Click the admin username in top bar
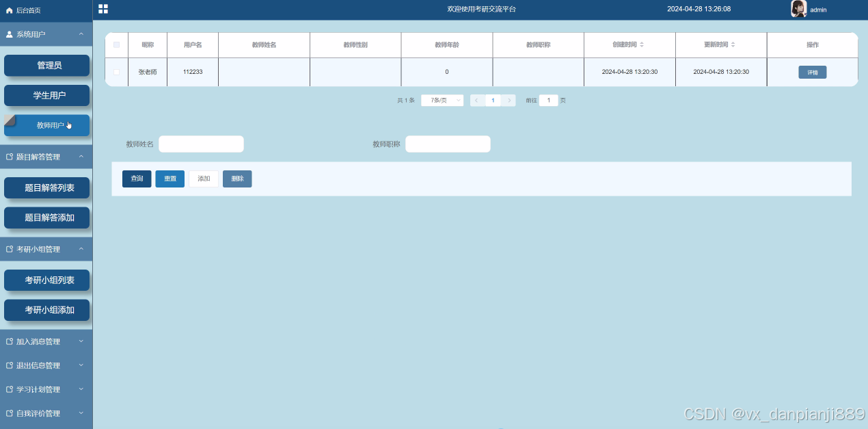The width and height of the screenshot is (868, 429). point(818,10)
